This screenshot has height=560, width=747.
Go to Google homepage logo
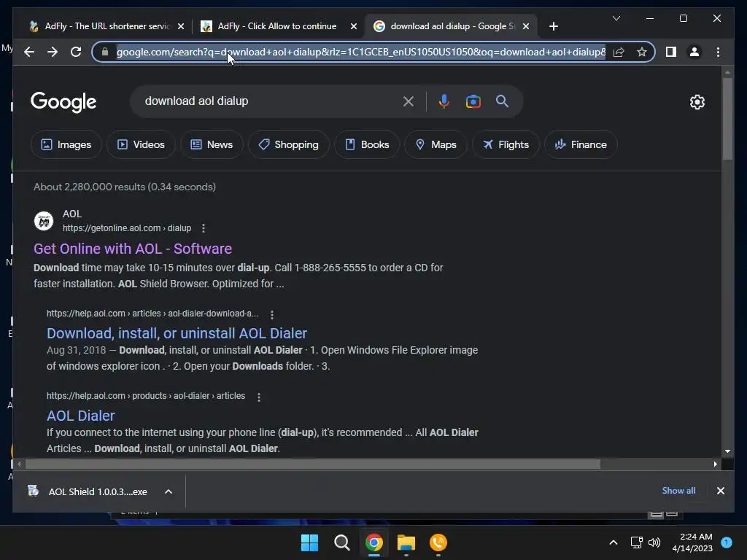[x=63, y=102]
